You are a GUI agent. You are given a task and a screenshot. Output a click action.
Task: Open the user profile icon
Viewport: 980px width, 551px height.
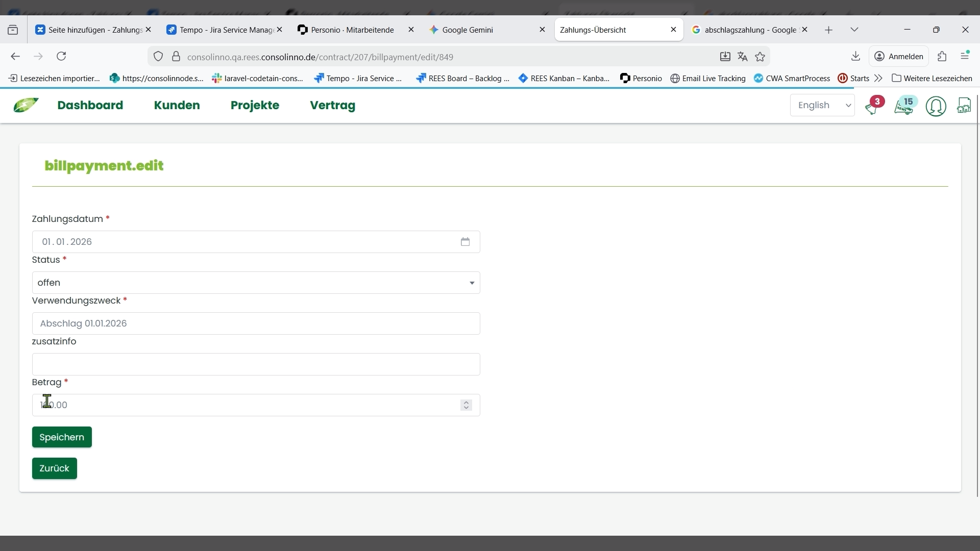click(936, 106)
